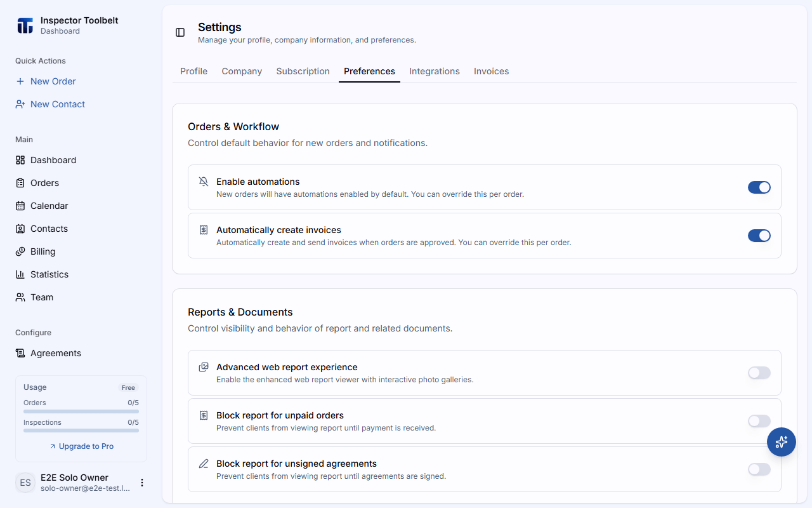812x508 pixels.
Task: Select the Preferences tab
Action: [369, 71]
